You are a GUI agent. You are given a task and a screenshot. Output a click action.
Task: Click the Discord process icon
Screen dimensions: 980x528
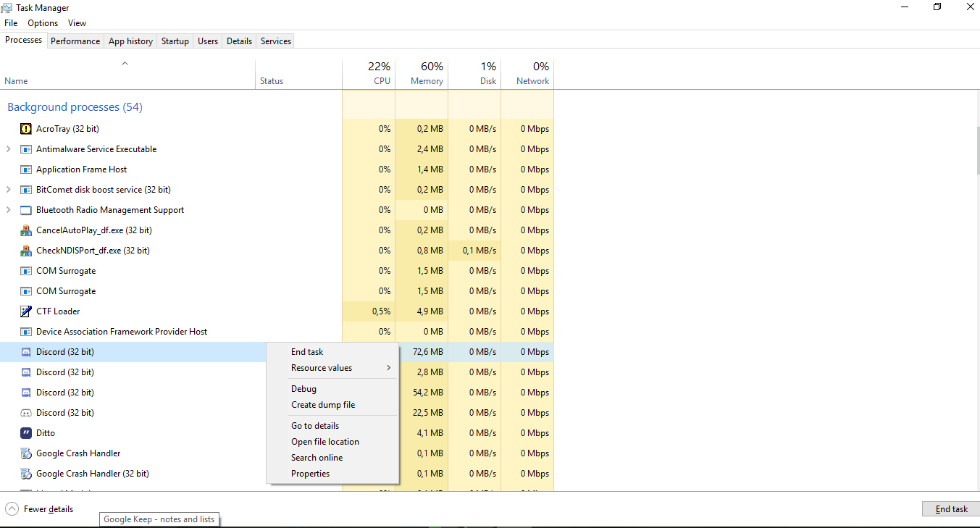point(25,351)
